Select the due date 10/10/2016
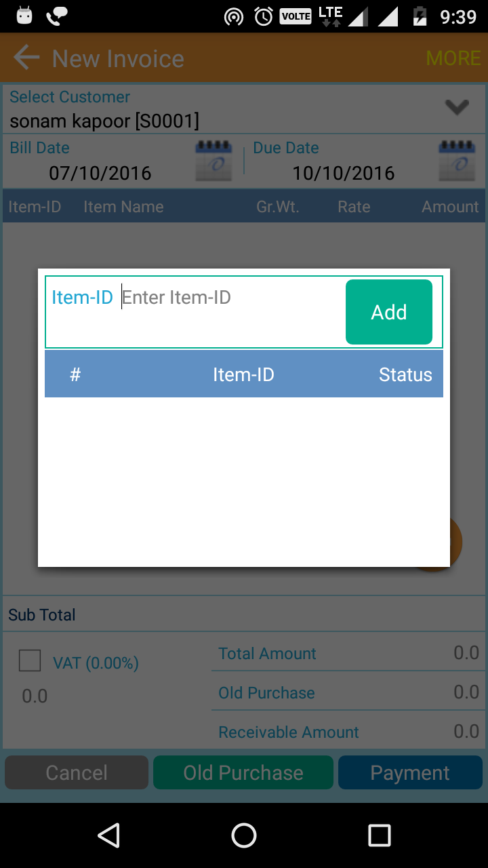Viewport: 488px width, 868px height. tap(344, 173)
